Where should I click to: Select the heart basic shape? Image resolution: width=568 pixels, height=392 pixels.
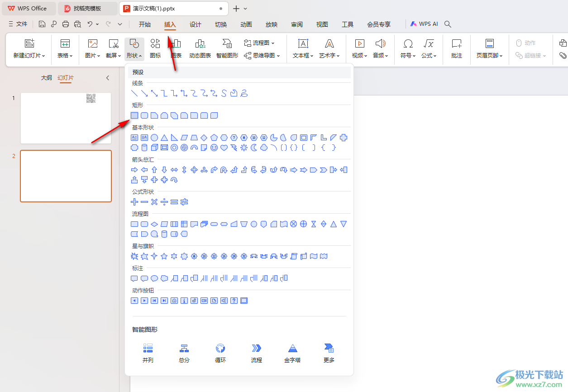[224, 148]
